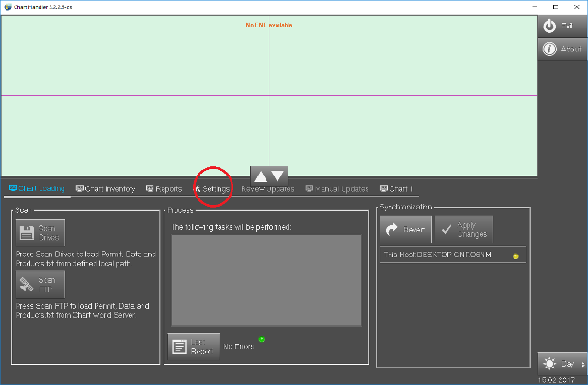Open the Chart Inventory tab
Screen dimensions: 588x385
tap(106, 189)
